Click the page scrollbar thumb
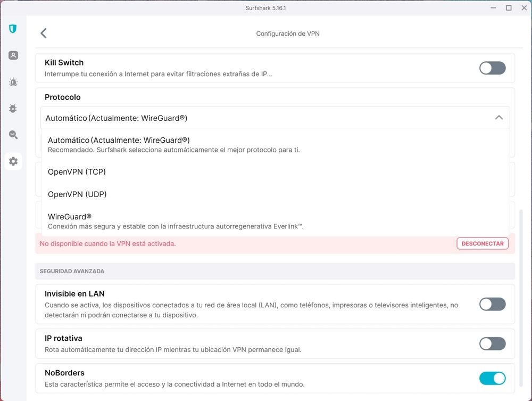This screenshot has height=401, width=532. (x=521, y=298)
